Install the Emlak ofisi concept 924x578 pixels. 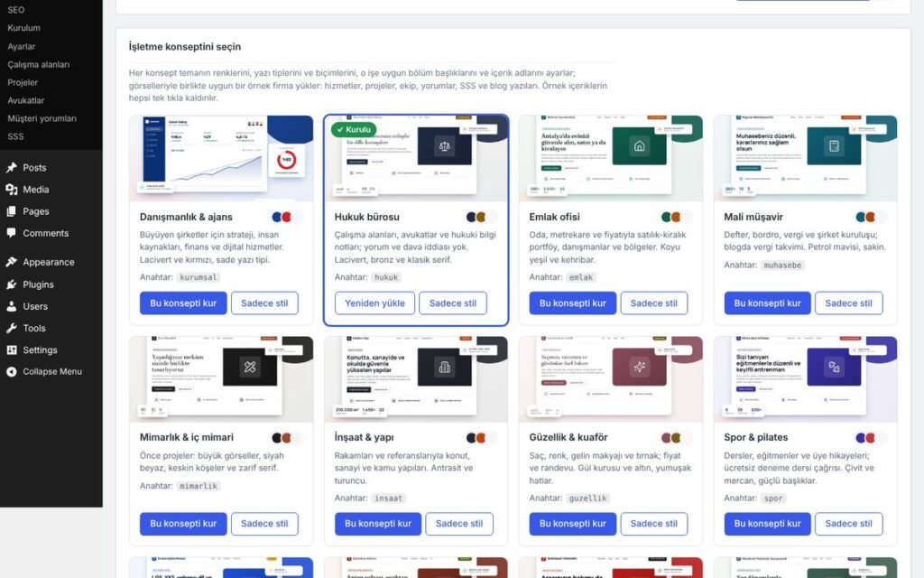[573, 303]
